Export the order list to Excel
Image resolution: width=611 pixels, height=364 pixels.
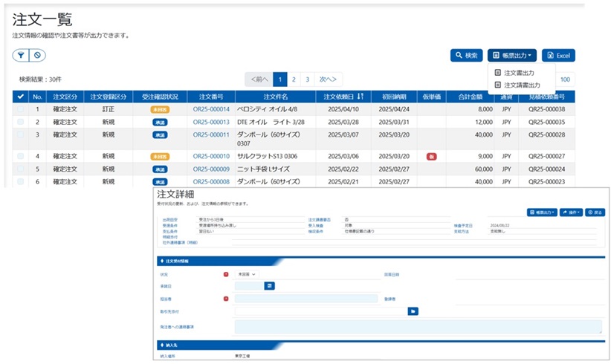point(558,56)
